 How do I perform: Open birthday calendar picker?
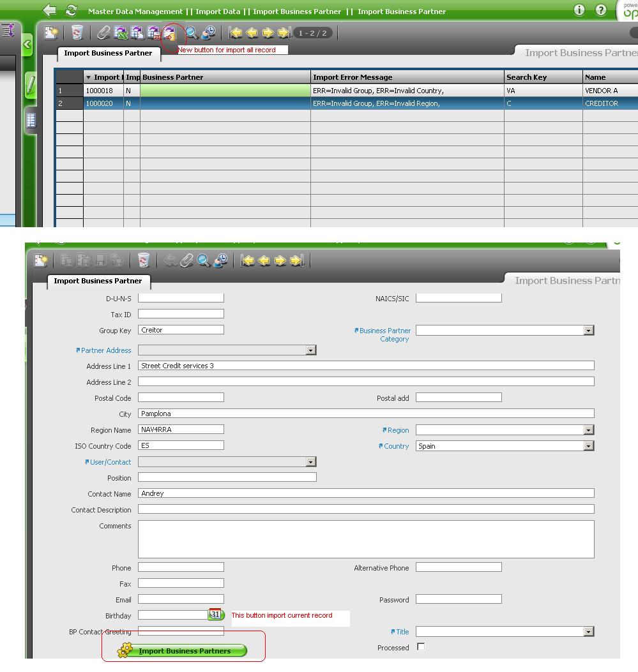click(x=215, y=615)
